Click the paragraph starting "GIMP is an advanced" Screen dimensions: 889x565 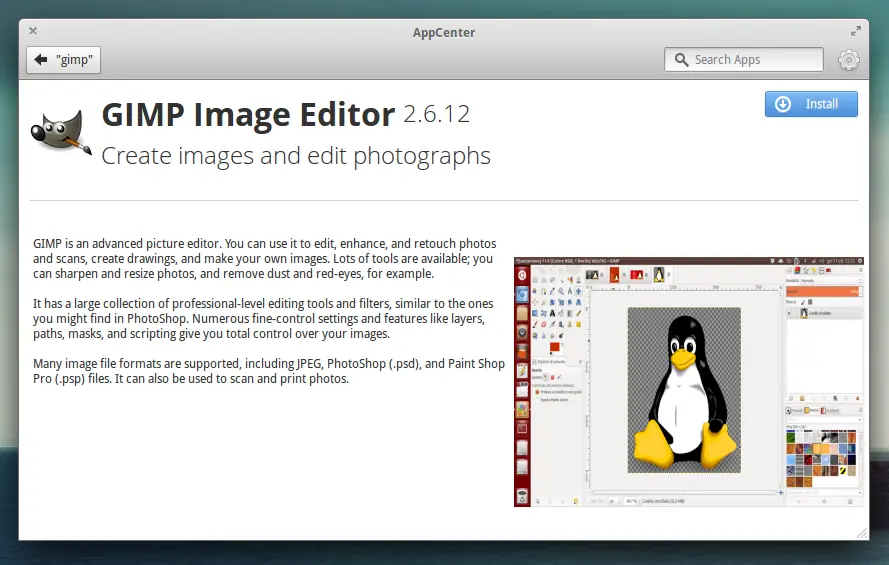coord(265,258)
